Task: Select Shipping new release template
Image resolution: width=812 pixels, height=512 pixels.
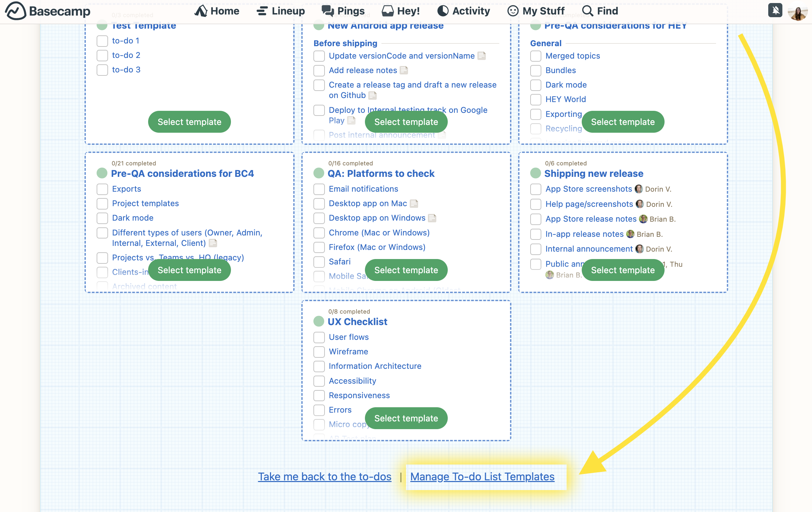Action: pos(623,270)
